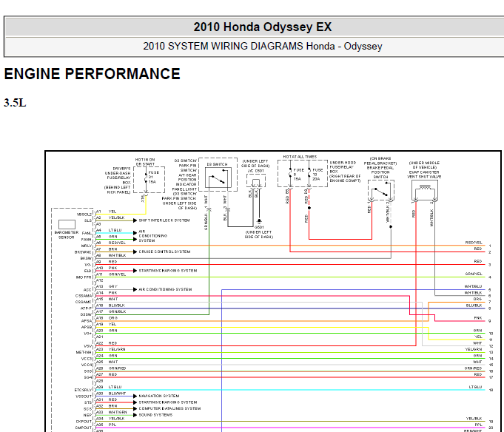Click 'EVAP CANISTER VENT SHUT VALVE' label
Image resolution: width=504 pixels, height=432 pixels.
tap(424, 175)
